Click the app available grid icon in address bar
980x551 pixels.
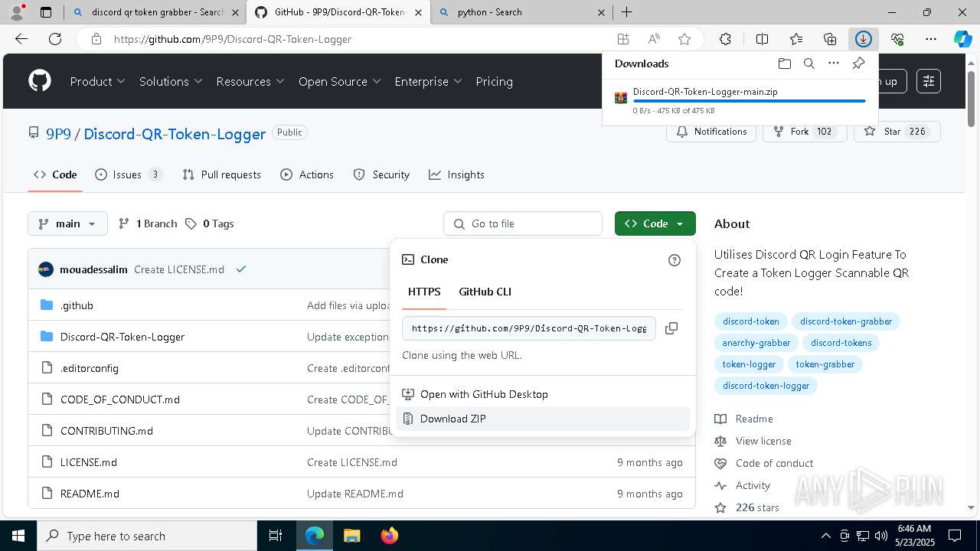(x=623, y=39)
